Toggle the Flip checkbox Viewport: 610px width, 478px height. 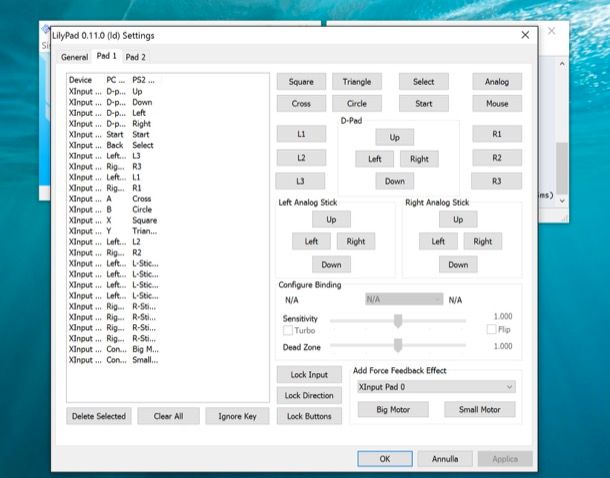click(491, 329)
